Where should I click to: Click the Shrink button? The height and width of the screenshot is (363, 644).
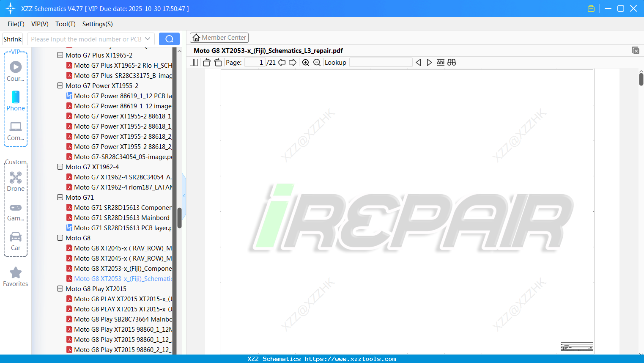12,38
